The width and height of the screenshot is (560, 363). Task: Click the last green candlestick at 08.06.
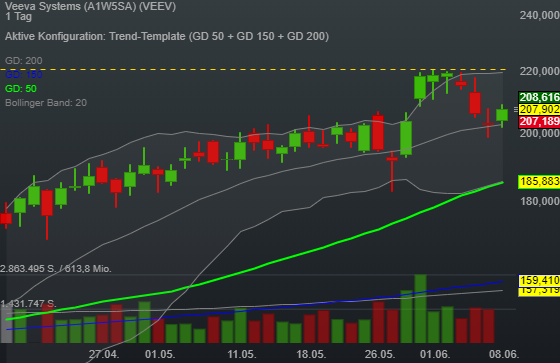point(502,115)
